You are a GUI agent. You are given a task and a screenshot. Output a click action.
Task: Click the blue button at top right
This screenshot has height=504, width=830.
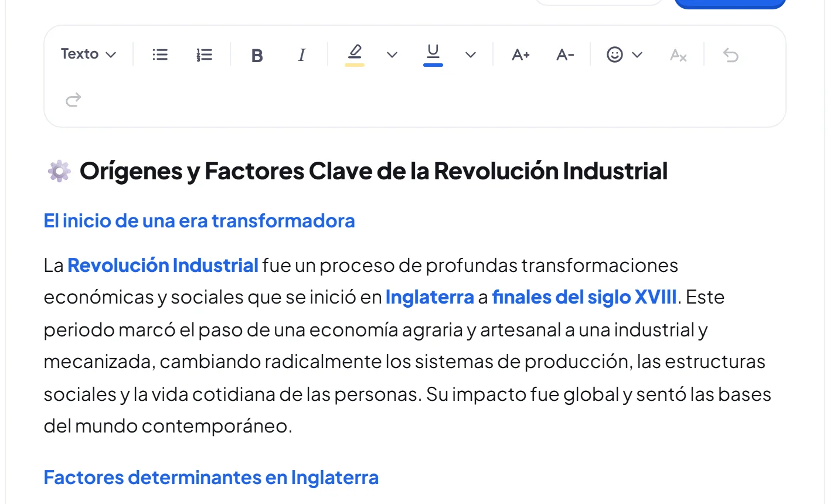tap(730, 4)
